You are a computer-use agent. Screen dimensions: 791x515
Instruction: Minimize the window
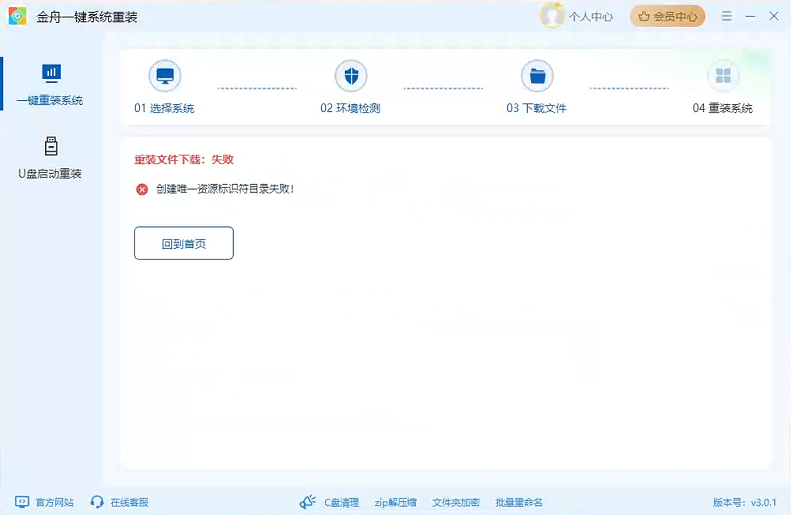(x=750, y=16)
